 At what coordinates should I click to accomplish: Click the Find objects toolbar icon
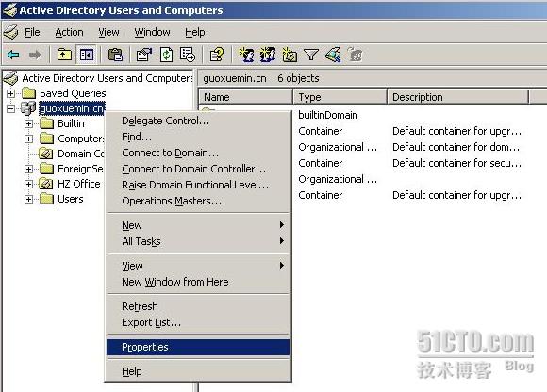[x=333, y=55]
